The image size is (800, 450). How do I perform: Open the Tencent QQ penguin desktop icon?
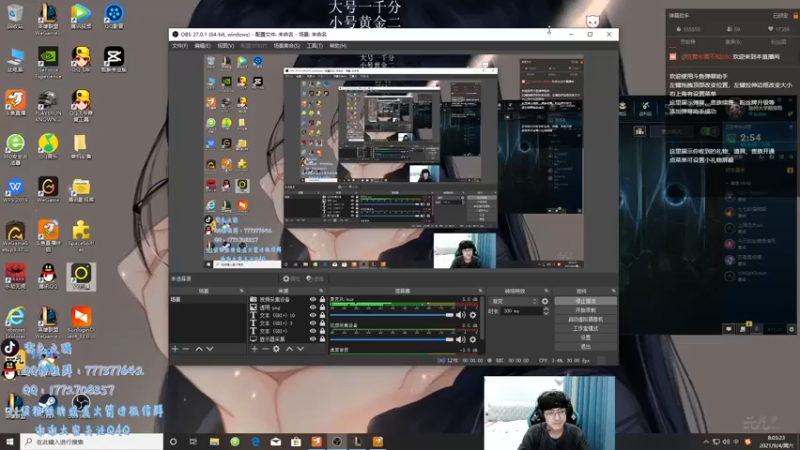[x=48, y=277]
